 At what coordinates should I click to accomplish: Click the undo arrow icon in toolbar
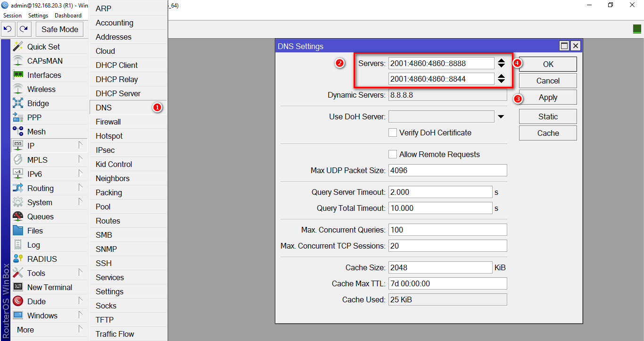pos(8,29)
